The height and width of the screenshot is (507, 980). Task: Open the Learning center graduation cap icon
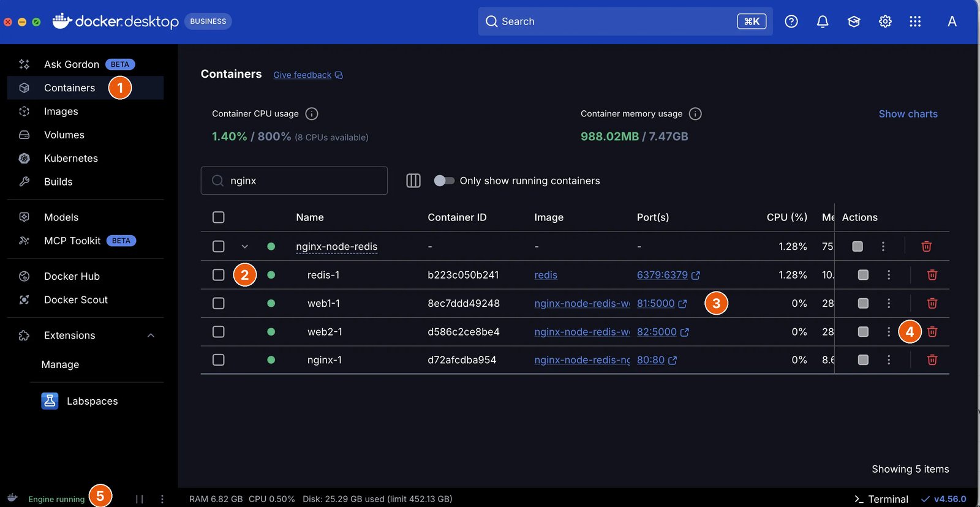point(854,21)
